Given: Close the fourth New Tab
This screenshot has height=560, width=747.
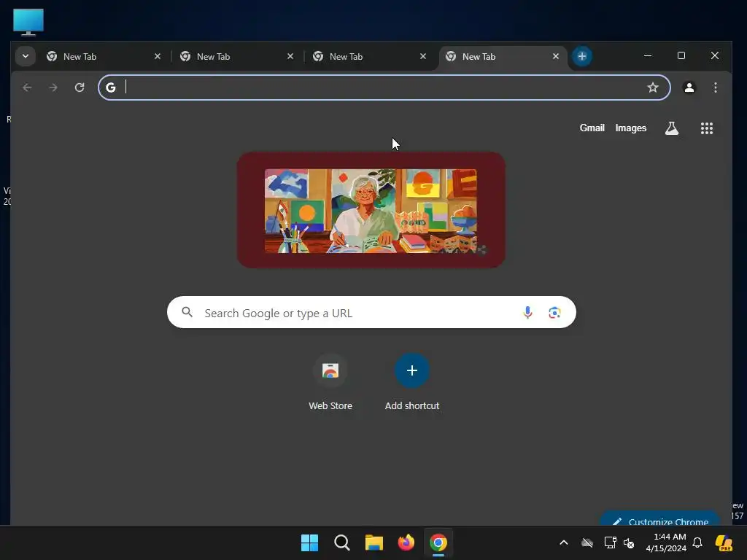Looking at the screenshot, I should [x=555, y=56].
